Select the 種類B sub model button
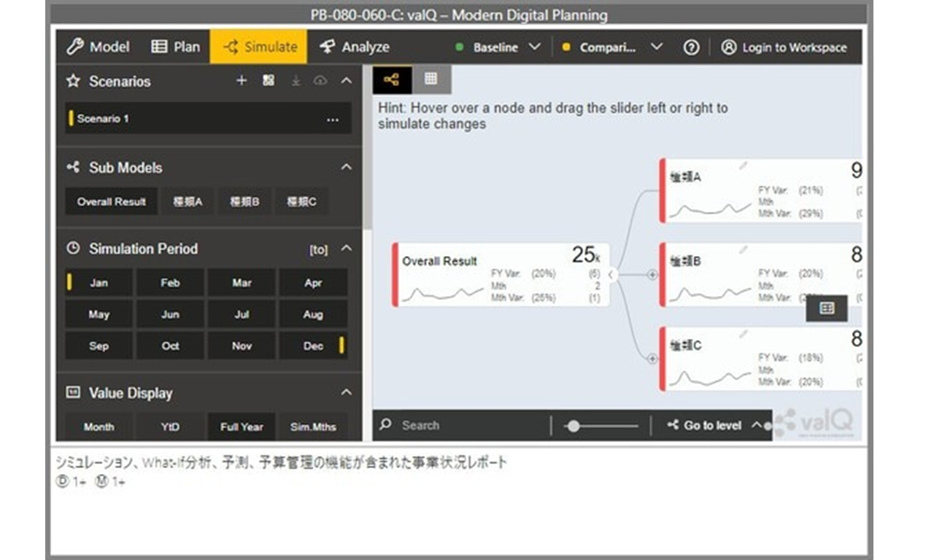The height and width of the screenshot is (560, 934). coord(244,202)
